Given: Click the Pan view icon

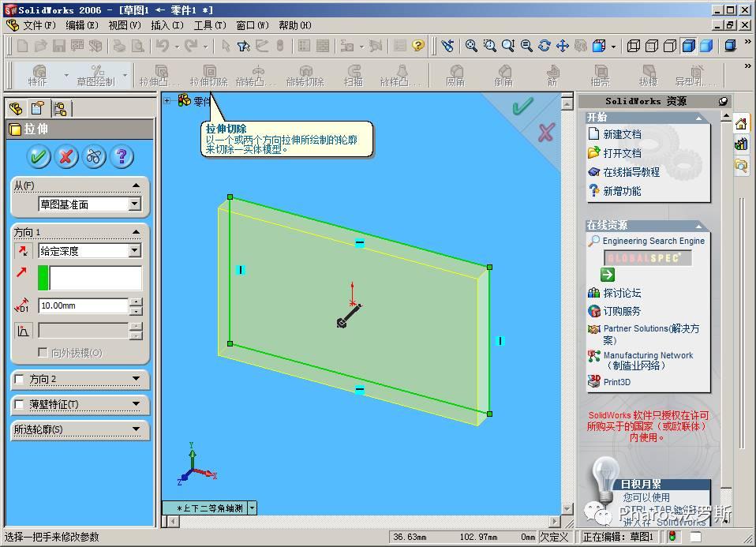Looking at the screenshot, I should tap(563, 46).
